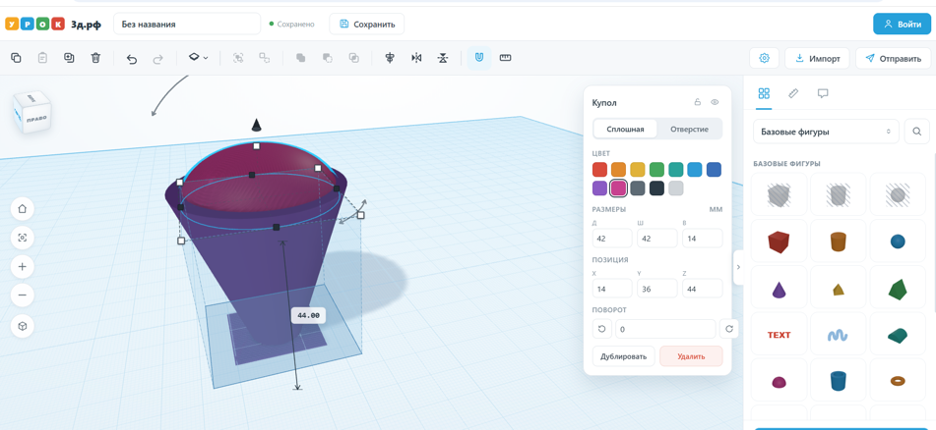Click the Copy icon in the toolbar
The height and width of the screenshot is (430, 936).
pos(16,58)
